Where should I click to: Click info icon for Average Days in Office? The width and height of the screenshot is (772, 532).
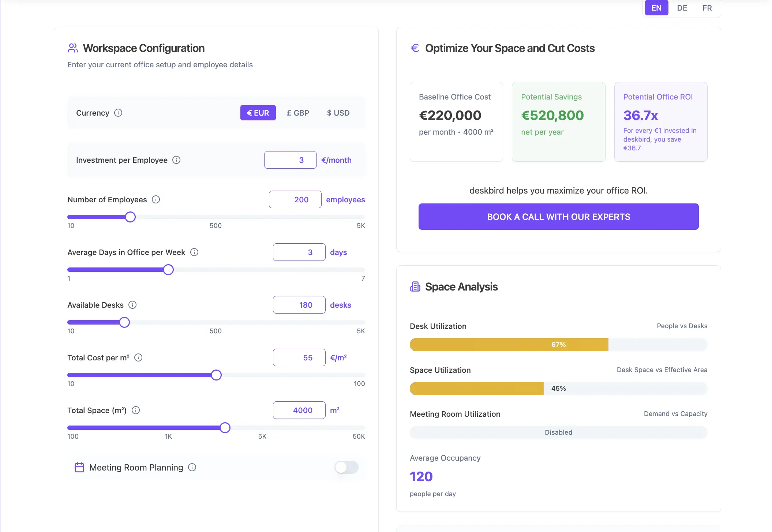point(194,252)
